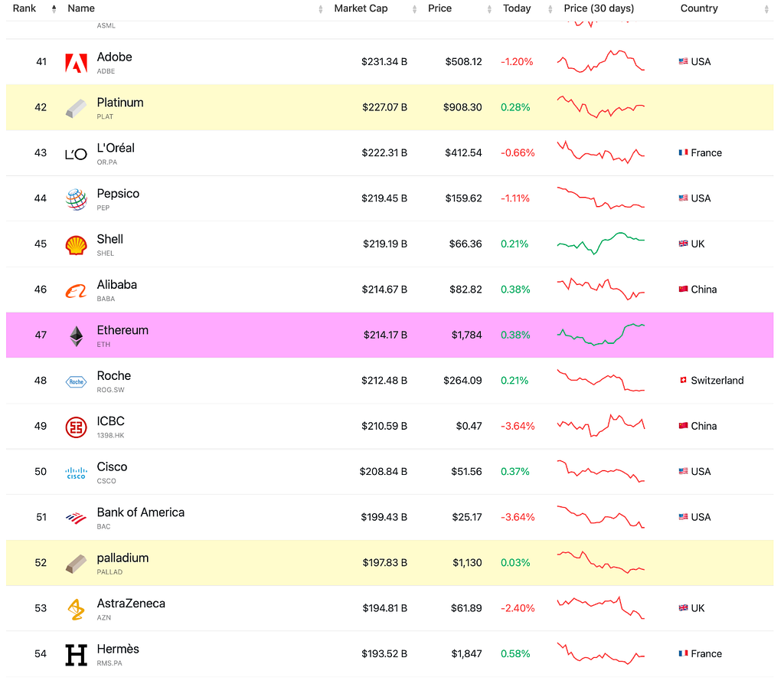Image resolution: width=784 pixels, height=684 pixels.
Task: Click the Bank of America flag logo
Action: (76, 518)
